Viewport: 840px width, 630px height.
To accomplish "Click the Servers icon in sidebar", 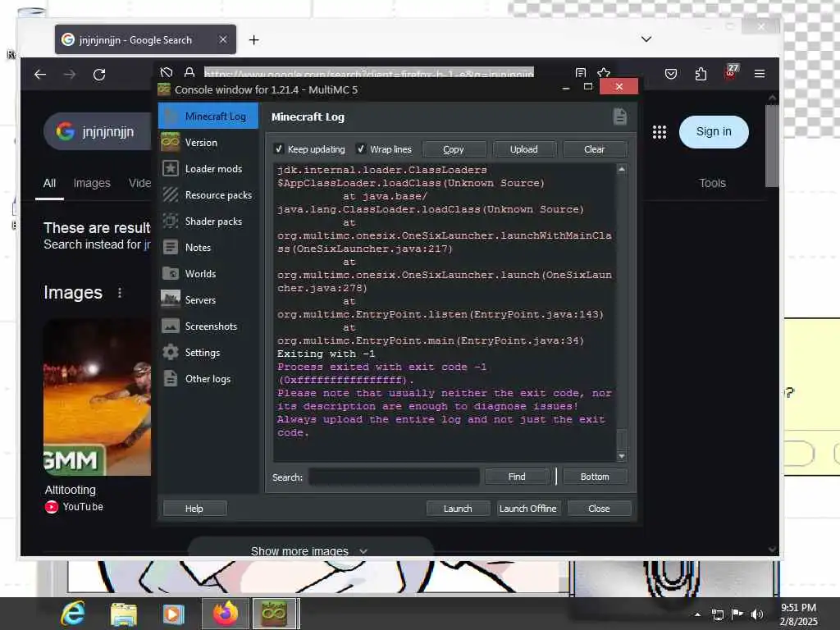I will 171,299.
